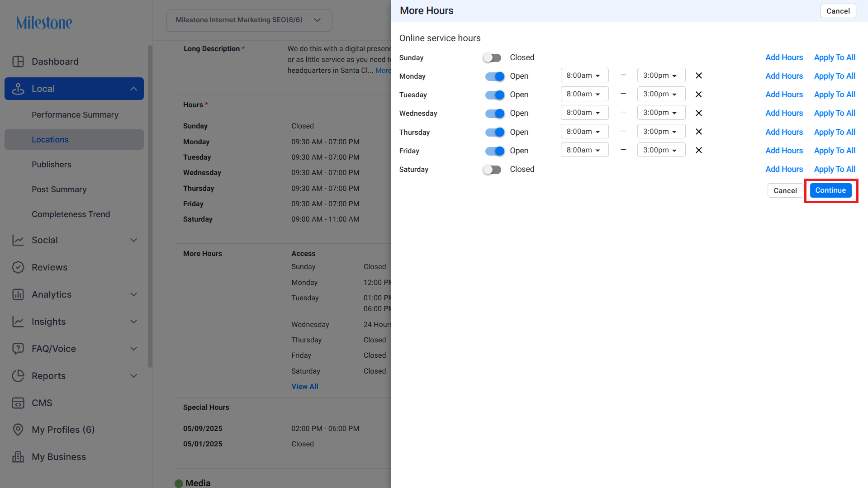Viewport: 868px width, 488px height.
Task: Expand the Reports menu chevron
Action: click(133, 376)
